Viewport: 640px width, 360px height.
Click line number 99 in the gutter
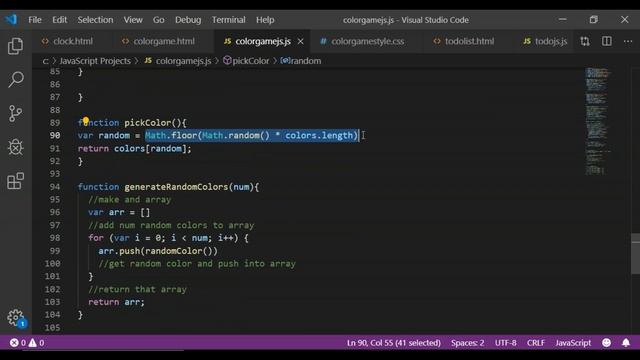55,251
